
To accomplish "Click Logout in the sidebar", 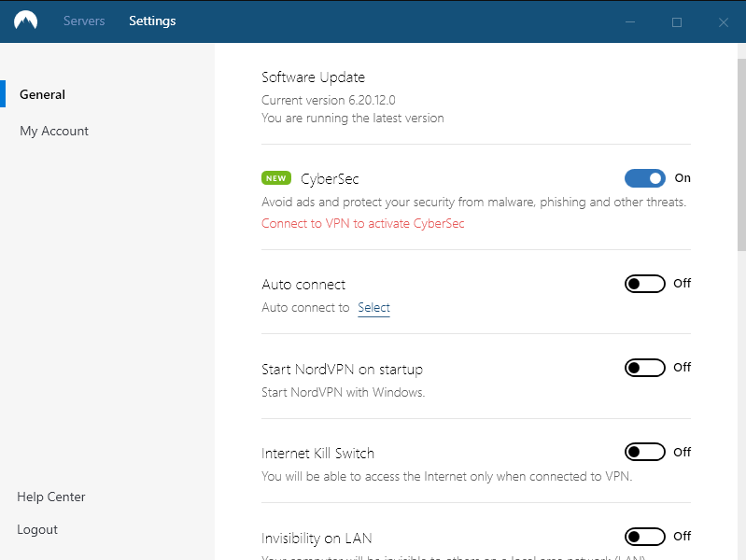I will tap(37, 529).
